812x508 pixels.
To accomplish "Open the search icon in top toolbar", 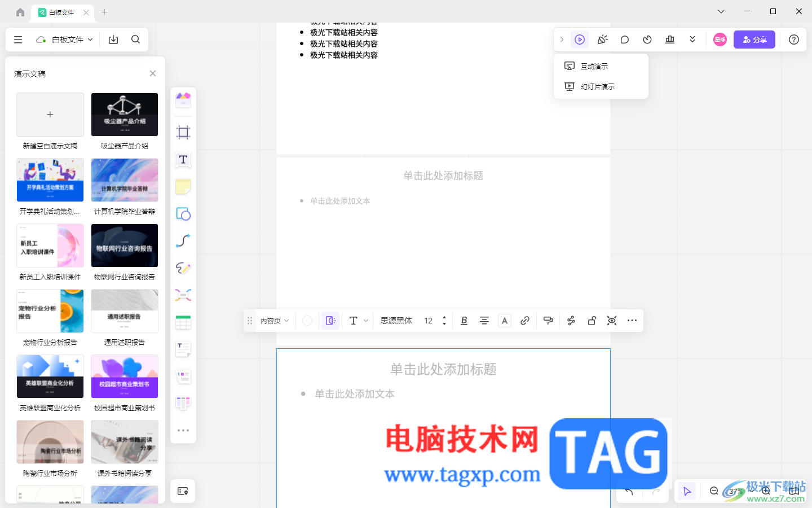I will [x=135, y=40].
